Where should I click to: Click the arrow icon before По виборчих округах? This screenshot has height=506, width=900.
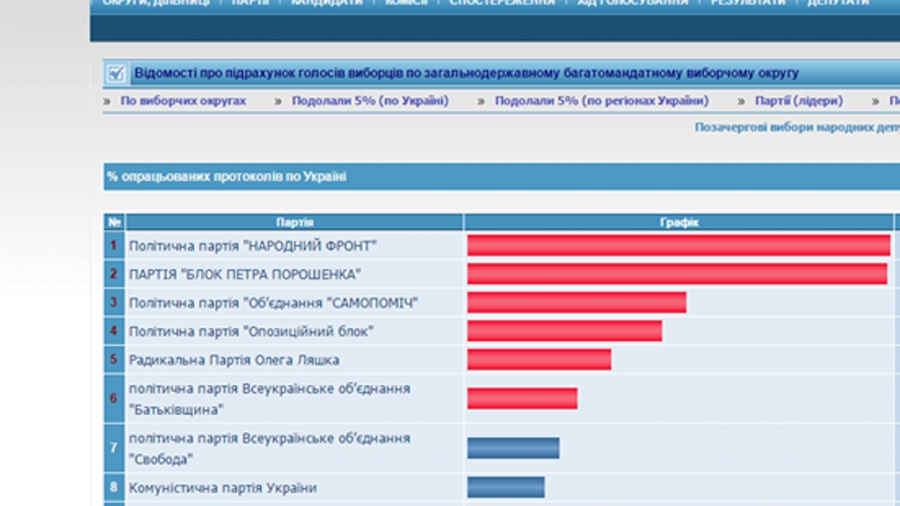pyautogui.click(x=107, y=101)
